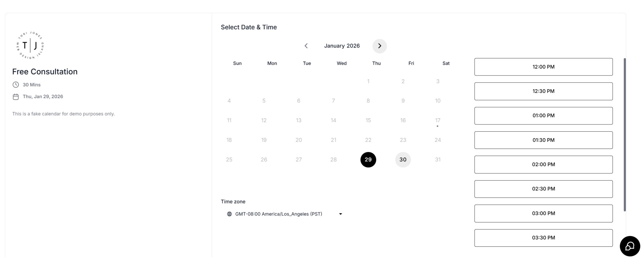Select the highlighted date 29
This screenshot has height=258, width=644.
(368, 160)
